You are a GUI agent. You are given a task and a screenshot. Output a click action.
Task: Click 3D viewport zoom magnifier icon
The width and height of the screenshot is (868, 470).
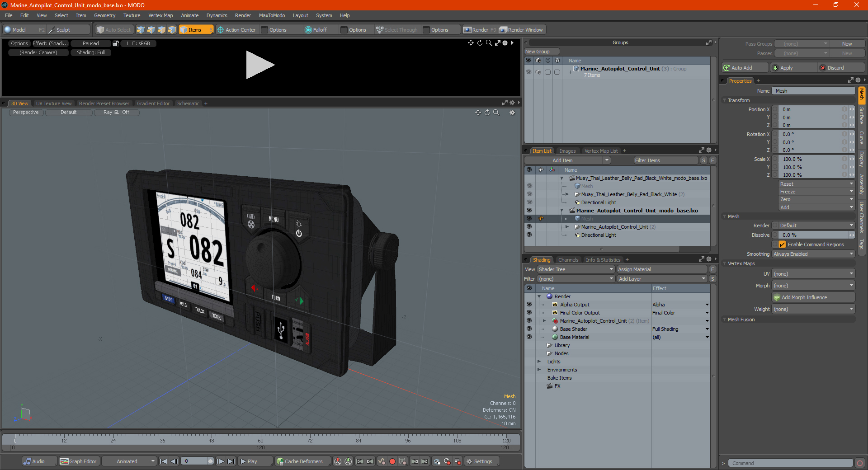(x=496, y=113)
